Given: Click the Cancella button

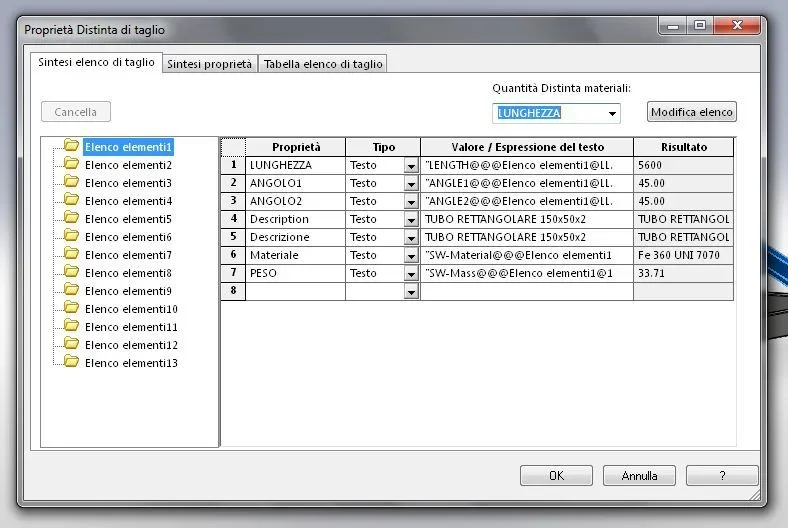Looking at the screenshot, I should click(x=76, y=112).
